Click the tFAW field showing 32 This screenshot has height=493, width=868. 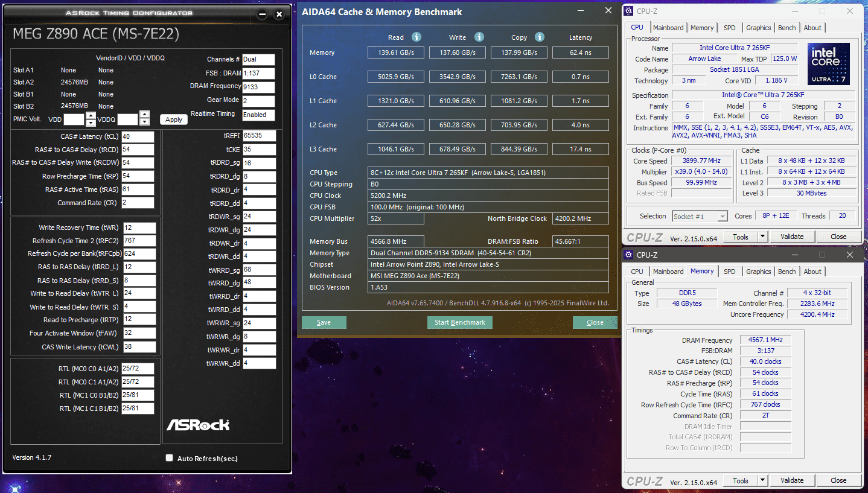[x=139, y=333]
